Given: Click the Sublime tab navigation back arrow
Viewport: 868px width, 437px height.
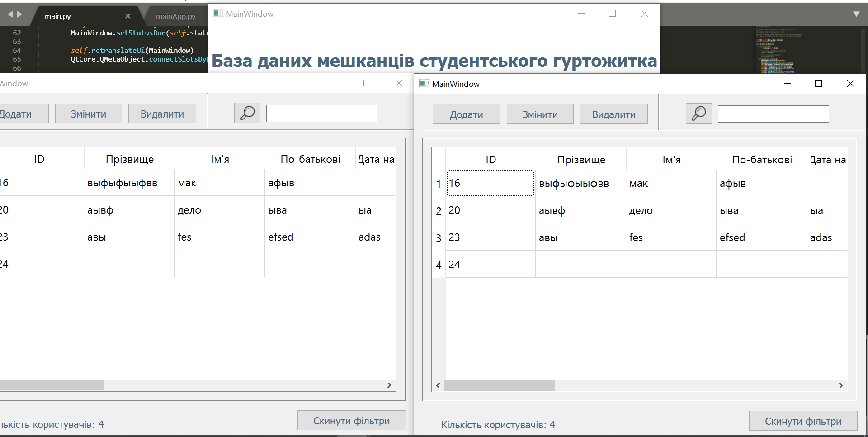Looking at the screenshot, I should [10, 14].
